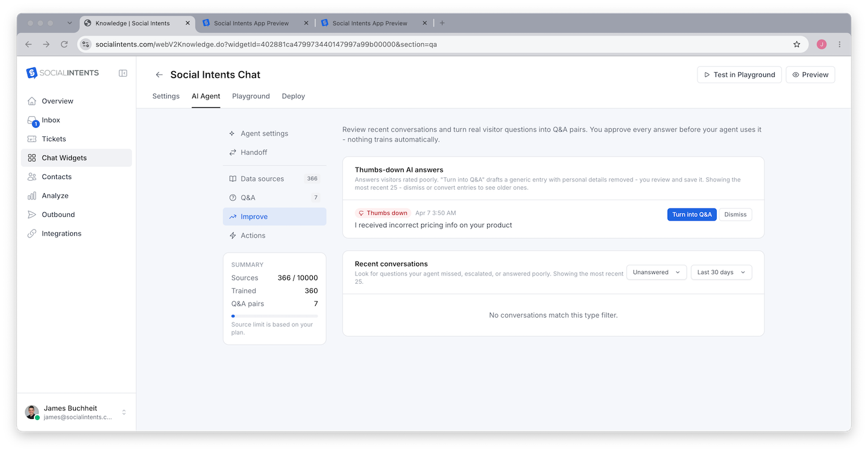This screenshot has height=452, width=868.
Task: Click Data sources count 366 badge
Action: point(312,179)
